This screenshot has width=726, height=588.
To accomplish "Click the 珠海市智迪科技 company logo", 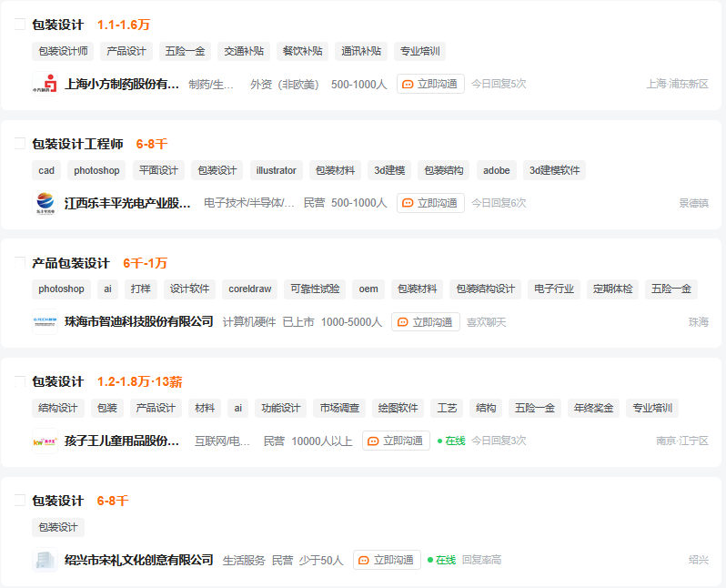I will coord(45,321).
